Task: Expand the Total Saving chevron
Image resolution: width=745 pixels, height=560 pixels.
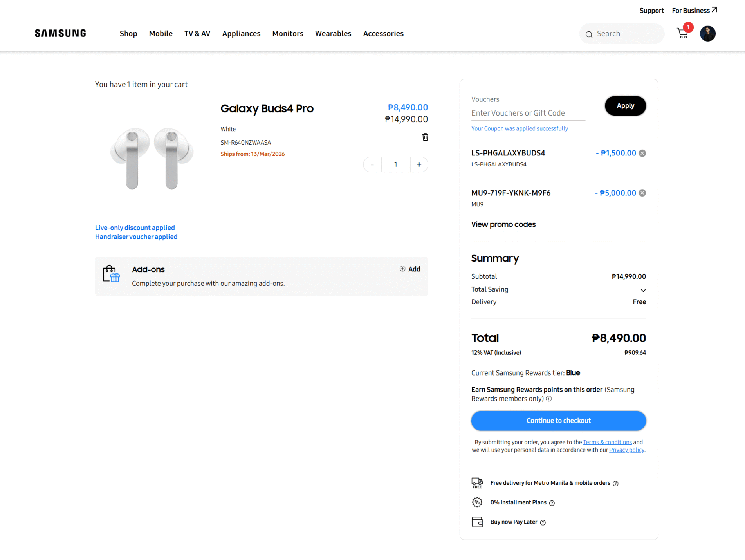Action: click(643, 290)
